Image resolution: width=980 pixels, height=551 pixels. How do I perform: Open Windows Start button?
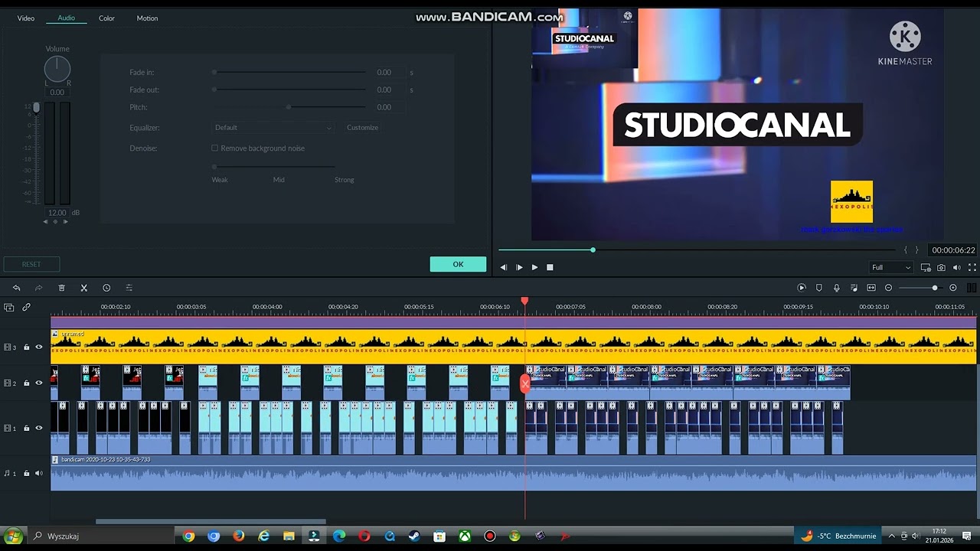(13, 536)
